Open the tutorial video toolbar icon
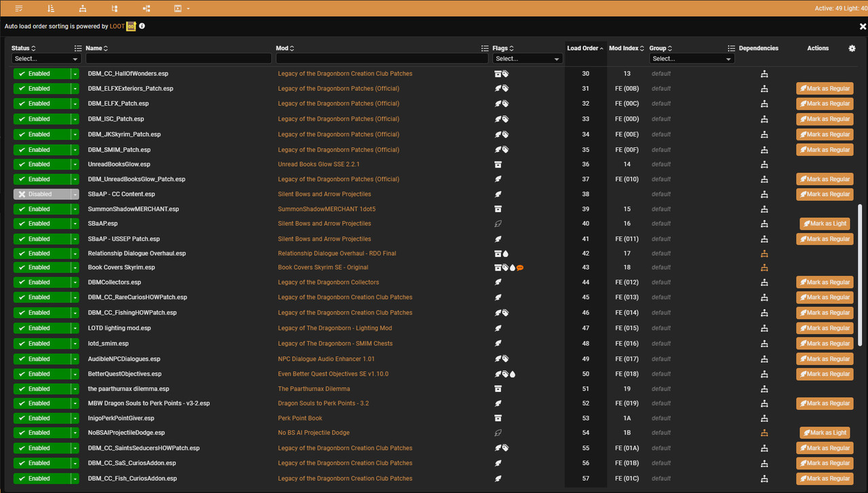The height and width of the screenshot is (493, 868). [x=178, y=8]
